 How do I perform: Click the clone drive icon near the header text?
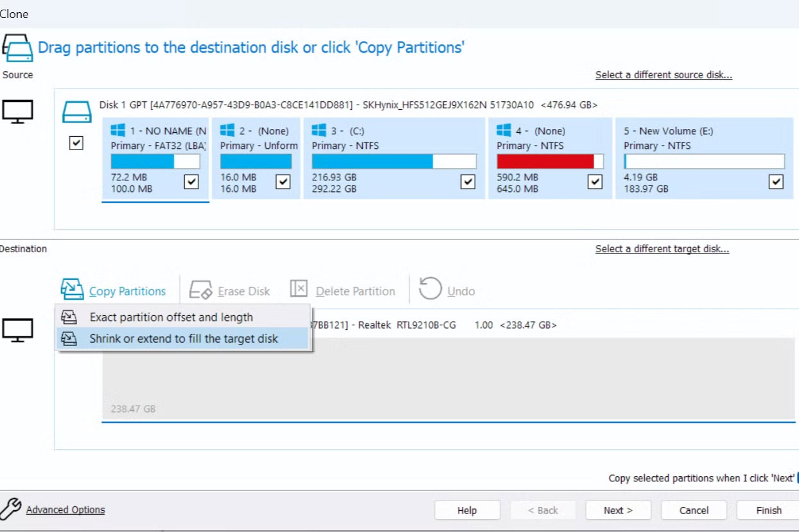[x=17, y=47]
